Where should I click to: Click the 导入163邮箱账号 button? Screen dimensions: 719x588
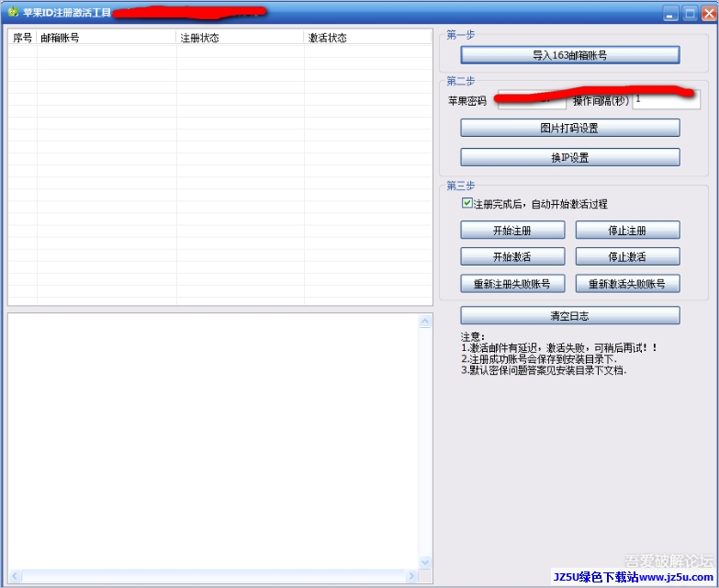click(x=570, y=55)
